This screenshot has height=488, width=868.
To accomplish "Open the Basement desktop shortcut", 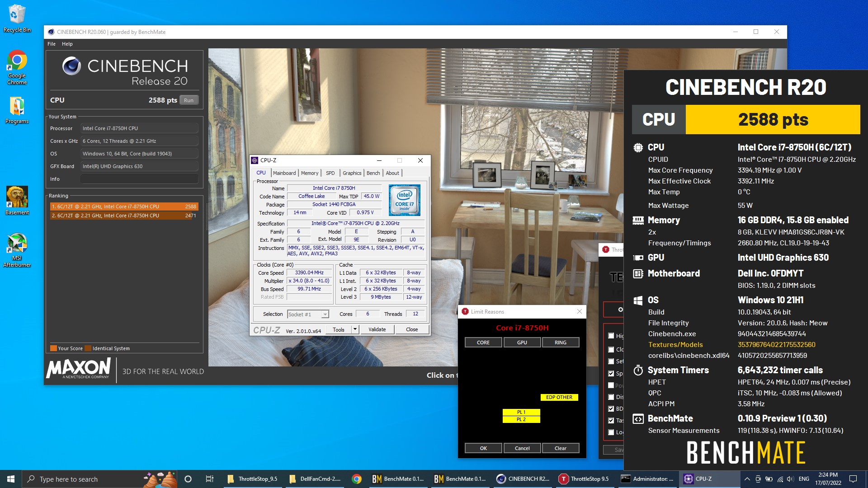I will (x=17, y=200).
